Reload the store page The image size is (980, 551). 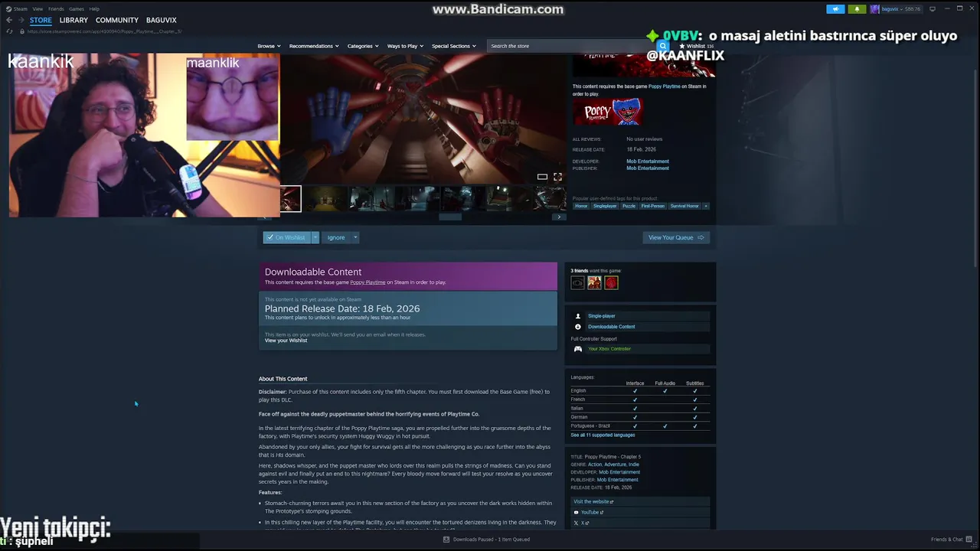pos(9,31)
